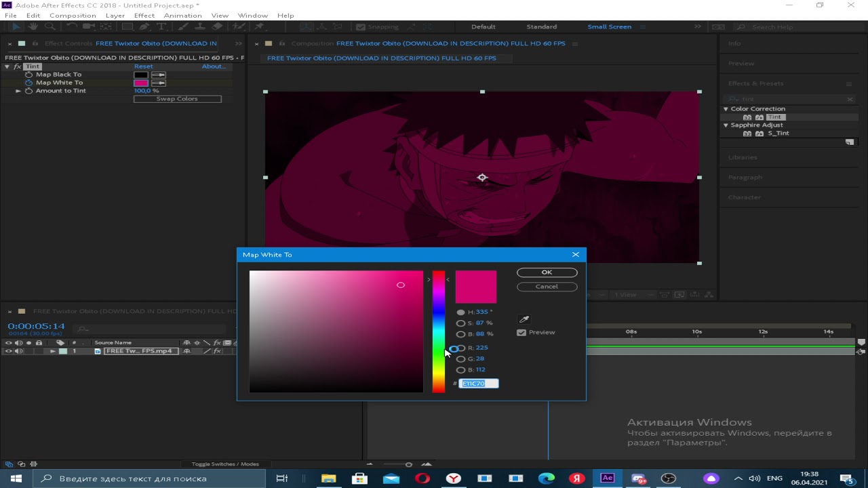Click eyedropper beside Map Black To swatch
Screen dimensions: 868x488
pos(158,75)
